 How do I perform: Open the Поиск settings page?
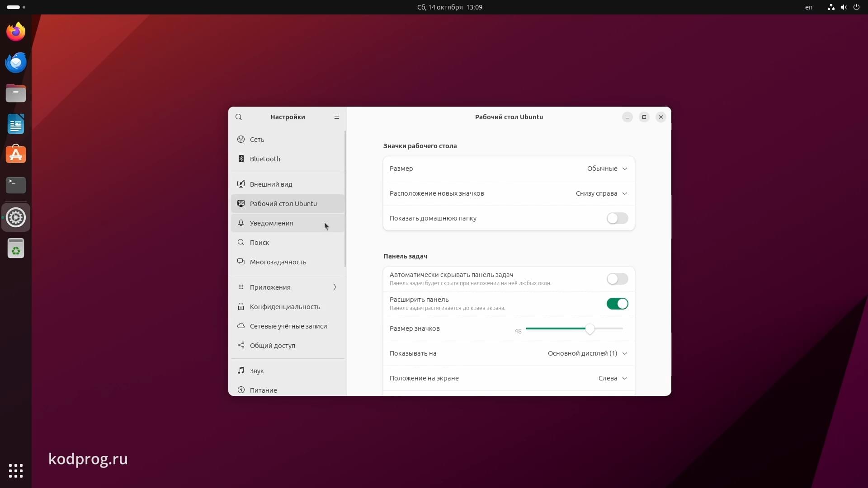click(288, 242)
